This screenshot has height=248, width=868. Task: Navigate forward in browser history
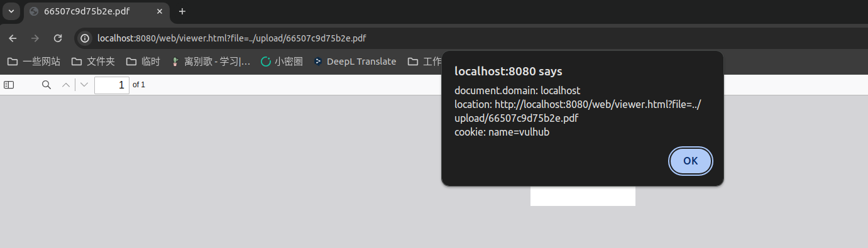click(x=35, y=38)
